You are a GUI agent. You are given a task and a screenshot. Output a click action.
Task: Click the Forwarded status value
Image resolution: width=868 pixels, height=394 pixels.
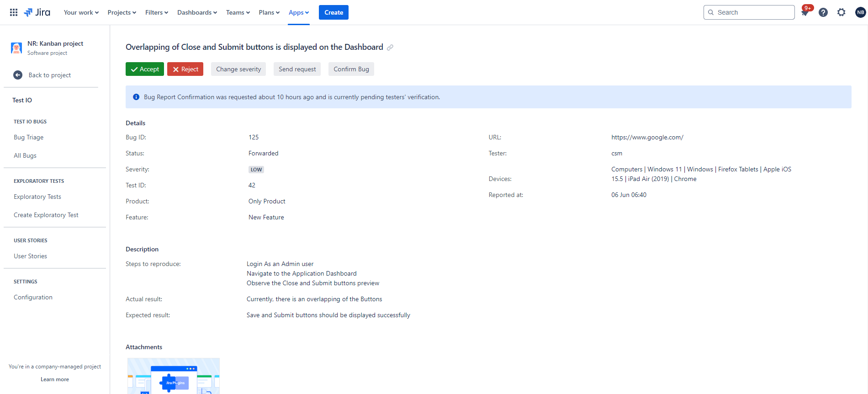(264, 153)
